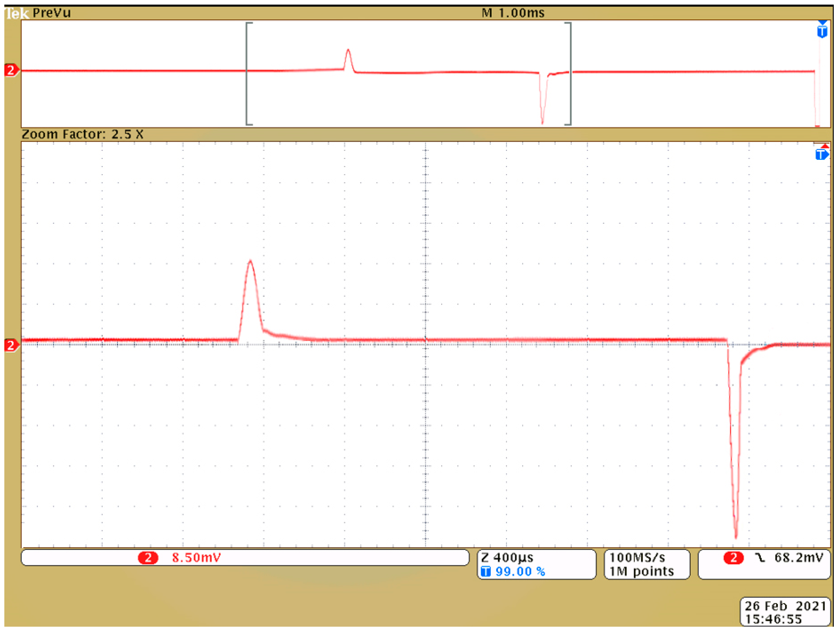The width and height of the screenshot is (840, 634).
Task: Click the M 1.00ms timebase readout
Action: click(513, 13)
